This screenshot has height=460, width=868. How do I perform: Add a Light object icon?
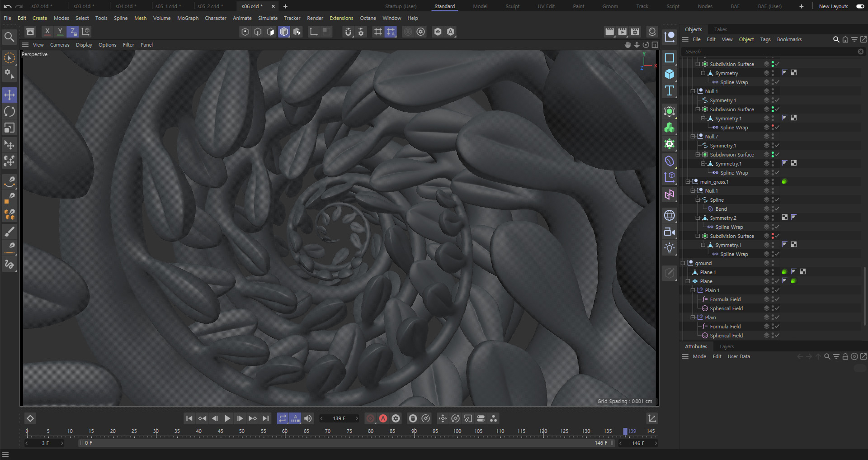670,248
